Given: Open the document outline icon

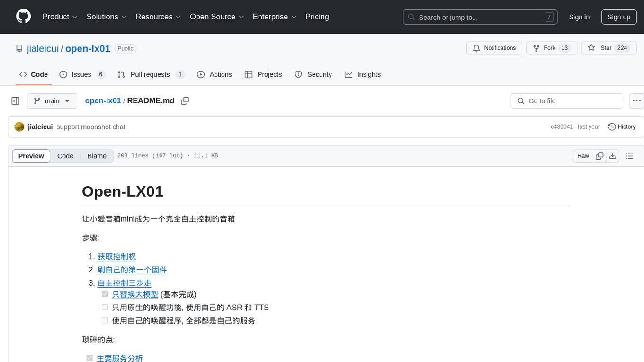Looking at the screenshot, I should point(629,156).
